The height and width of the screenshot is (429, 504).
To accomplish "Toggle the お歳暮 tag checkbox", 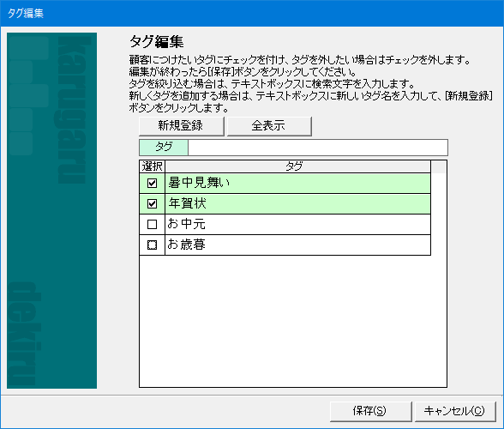I will pyautogui.click(x=152, y=245).
